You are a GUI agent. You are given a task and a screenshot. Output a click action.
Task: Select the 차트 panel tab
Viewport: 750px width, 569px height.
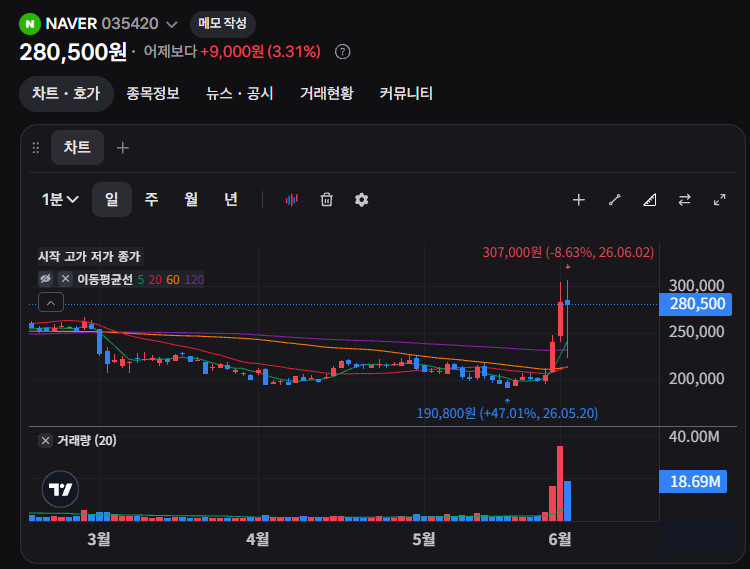pyautogui.click(x=77, y=147)
